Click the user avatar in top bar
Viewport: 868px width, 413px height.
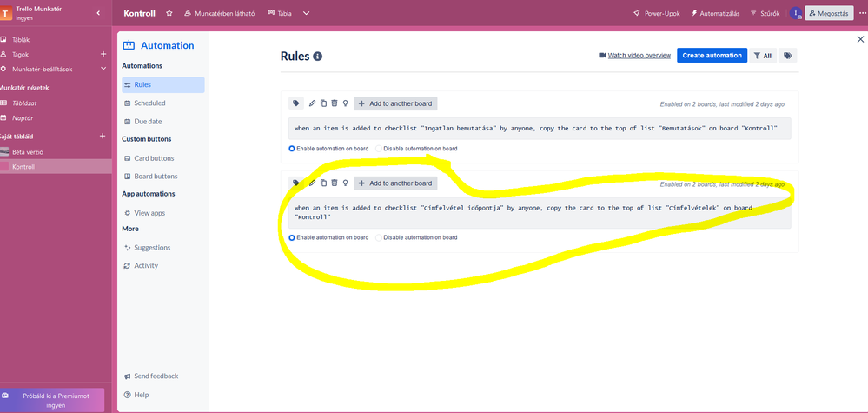[x=796, y=13]
